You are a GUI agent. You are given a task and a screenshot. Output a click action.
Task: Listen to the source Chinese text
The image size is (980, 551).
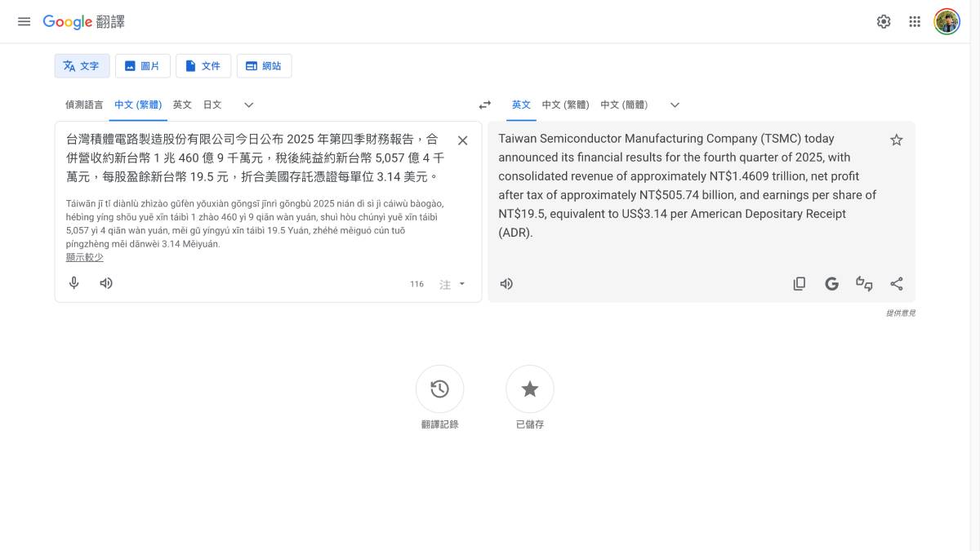[x=106, y=283]
